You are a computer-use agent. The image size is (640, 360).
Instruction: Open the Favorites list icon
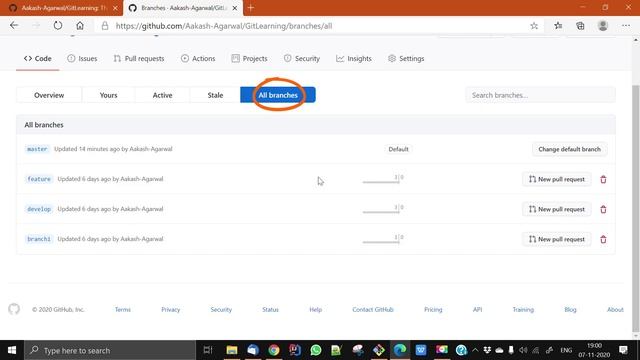558,26
